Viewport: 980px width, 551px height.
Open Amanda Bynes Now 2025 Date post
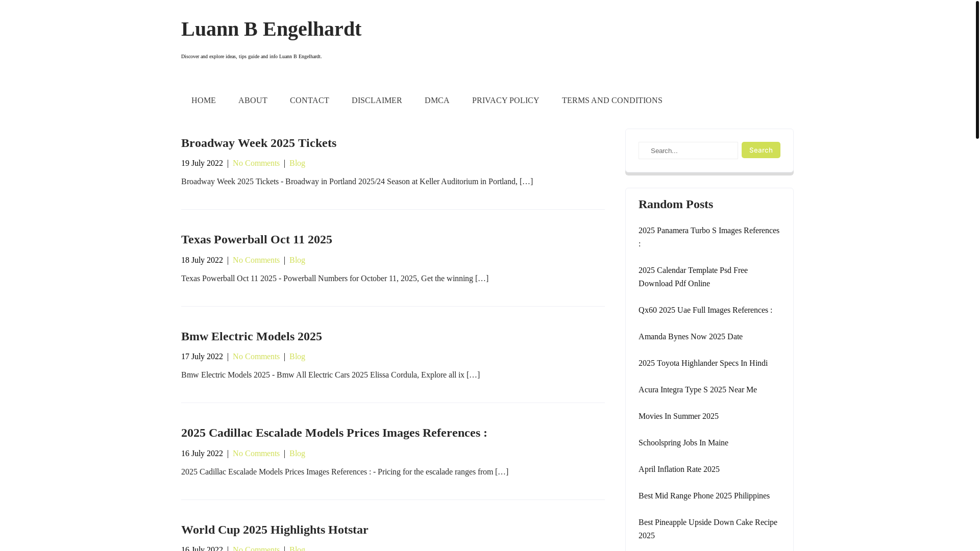click(691, 337)
